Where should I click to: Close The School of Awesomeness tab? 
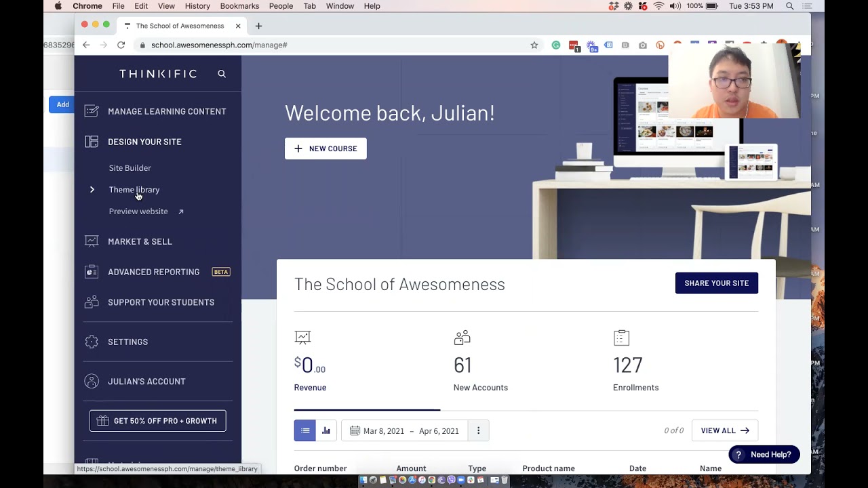click(x=238, y=26)
